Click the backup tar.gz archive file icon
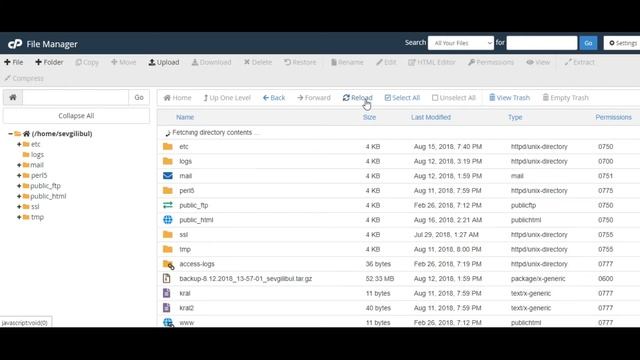This screenshot has width=640, height=360. pyautogui.click(x=167, y=278)
